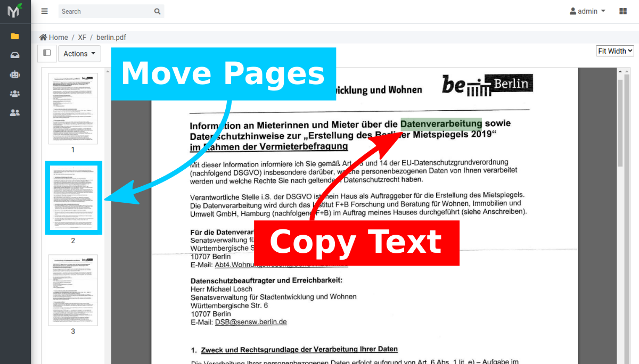Click the Papermerge logo icon

(15, 11)
